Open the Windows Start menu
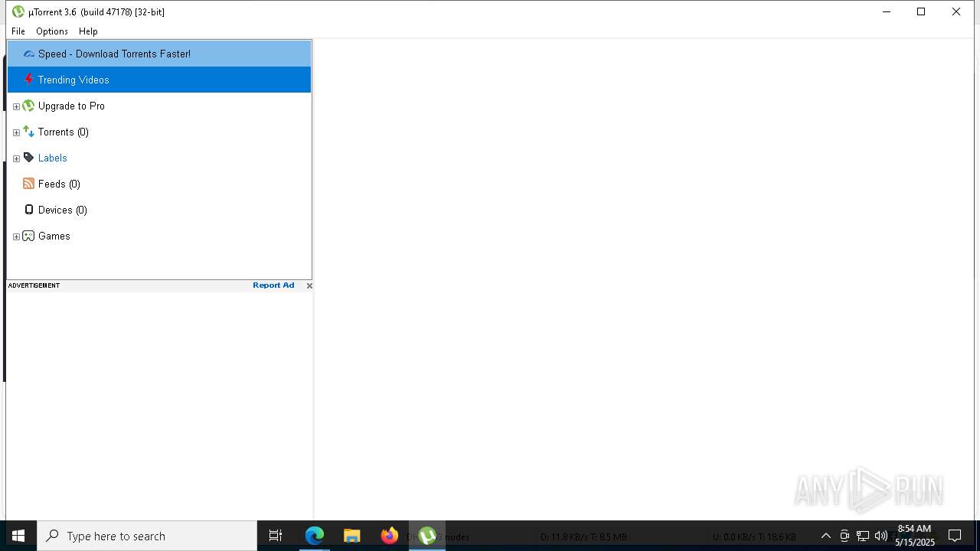Image resolution: width=980 pixels, height=551 pixels. 18,536
